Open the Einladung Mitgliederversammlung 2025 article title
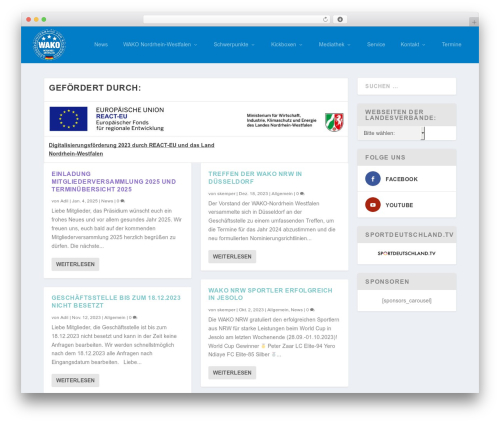The height and width of the screenshot is (423, 500). point(114,181)
